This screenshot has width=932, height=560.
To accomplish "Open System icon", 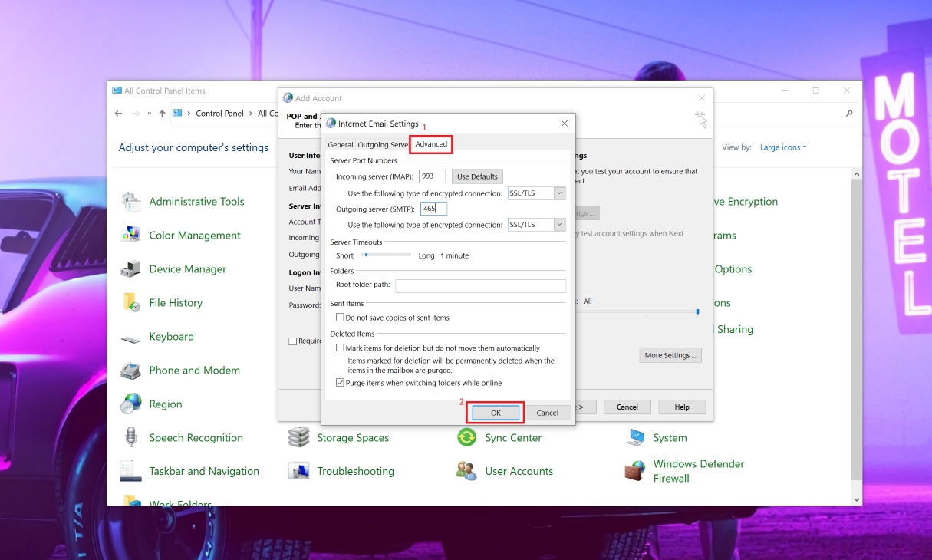I will coord(635,438).
